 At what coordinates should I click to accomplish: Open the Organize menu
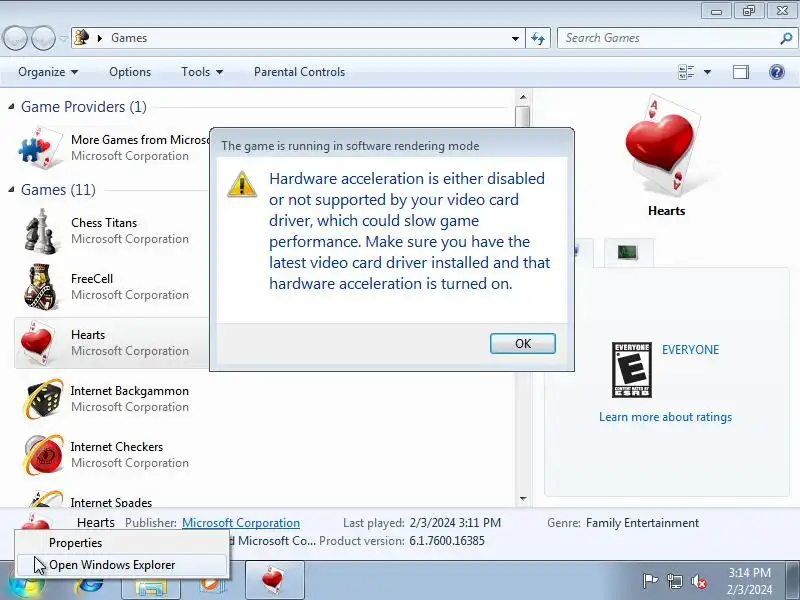[x=48, y=72]
